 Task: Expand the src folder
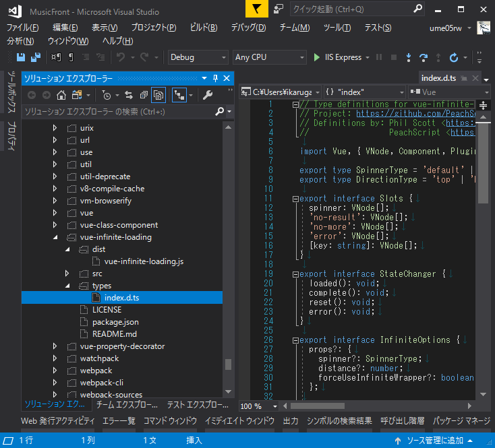(67, 274)
